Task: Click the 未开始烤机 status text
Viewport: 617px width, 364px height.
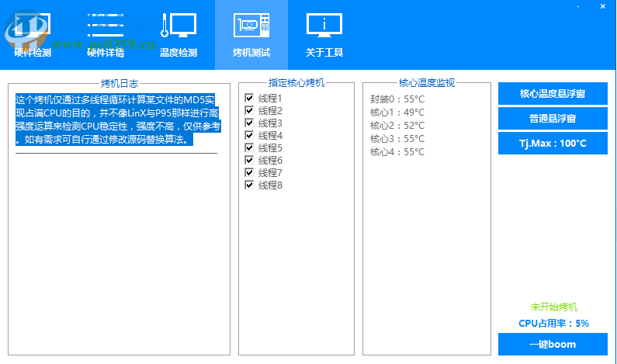Action: [x=553, y=307]
